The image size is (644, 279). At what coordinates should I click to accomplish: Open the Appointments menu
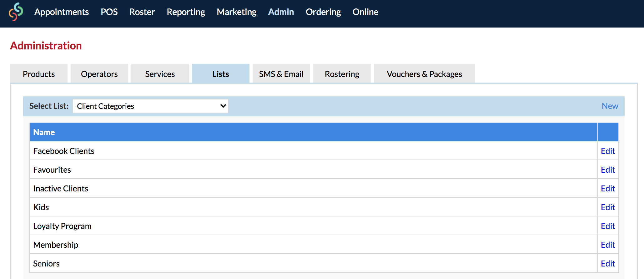point(62,12)
